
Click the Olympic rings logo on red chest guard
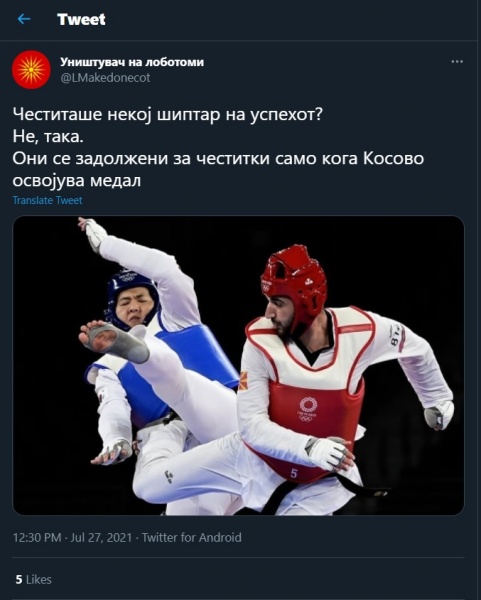point(308,410)
